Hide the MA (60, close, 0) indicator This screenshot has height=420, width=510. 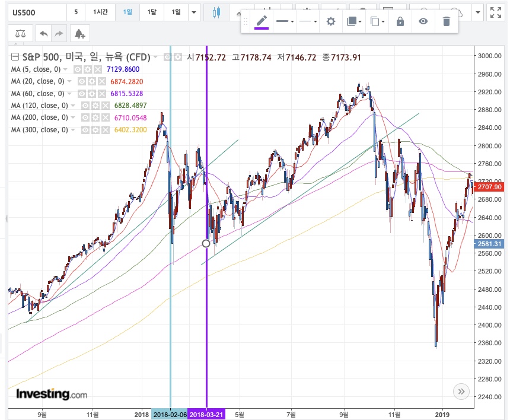pos(81,94)
